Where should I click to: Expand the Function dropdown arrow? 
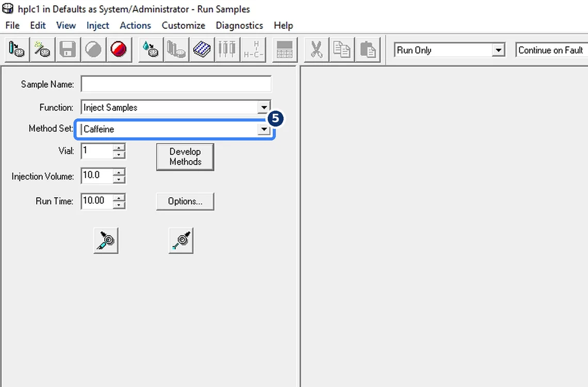click(x=264, y=108)
